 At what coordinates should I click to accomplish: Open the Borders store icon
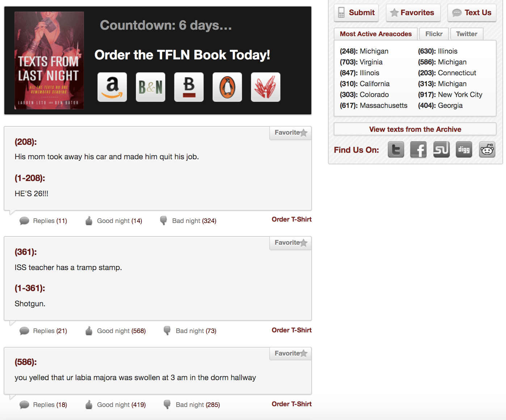coord(189,87)
